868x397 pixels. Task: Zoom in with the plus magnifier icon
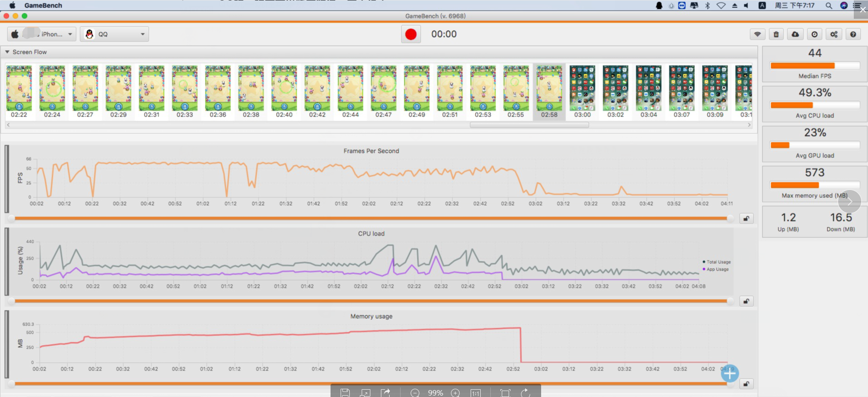tap(456, 393)
